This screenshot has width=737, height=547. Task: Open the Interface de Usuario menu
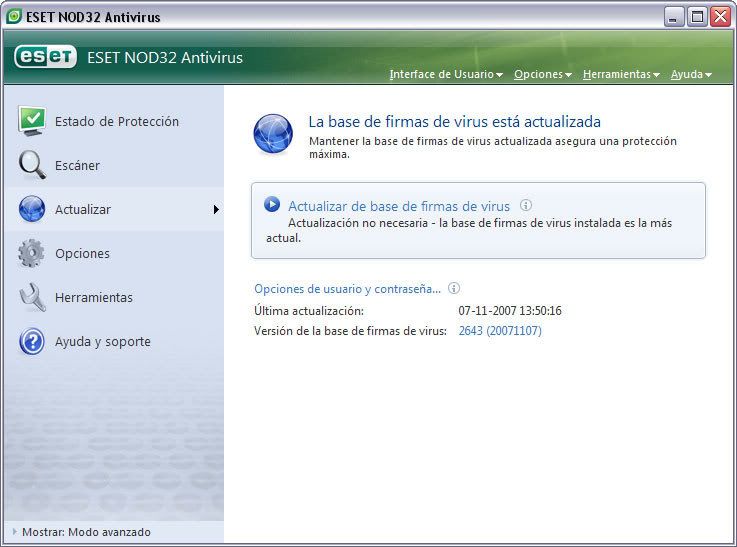[446, 74]
